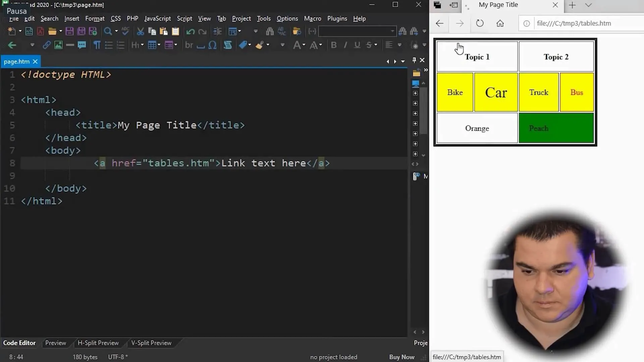
Task: Click Buy Now in the status bar
Action: point(402,357)
